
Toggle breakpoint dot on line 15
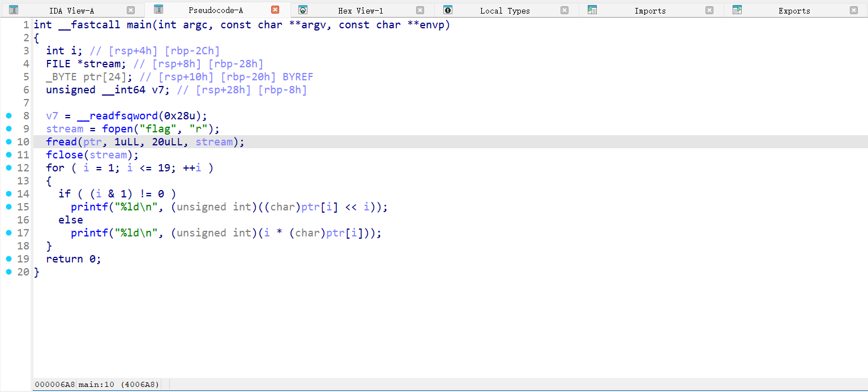tap(8, 207)
